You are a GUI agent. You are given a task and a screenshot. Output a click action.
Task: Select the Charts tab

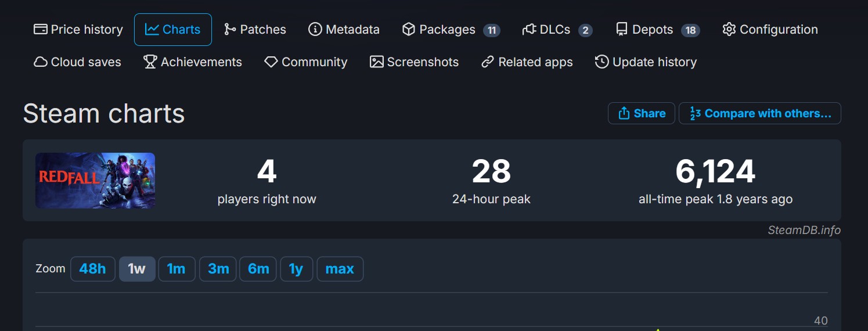(x=173, y=30)
